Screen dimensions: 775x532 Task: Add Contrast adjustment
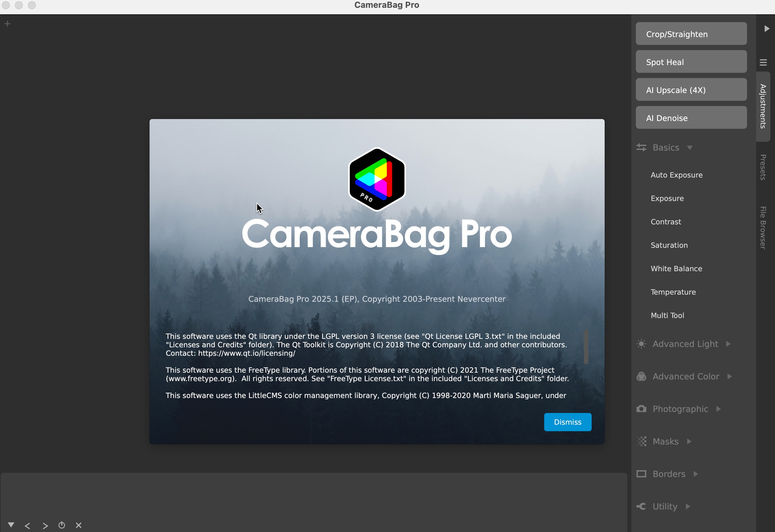coord(666,222)
